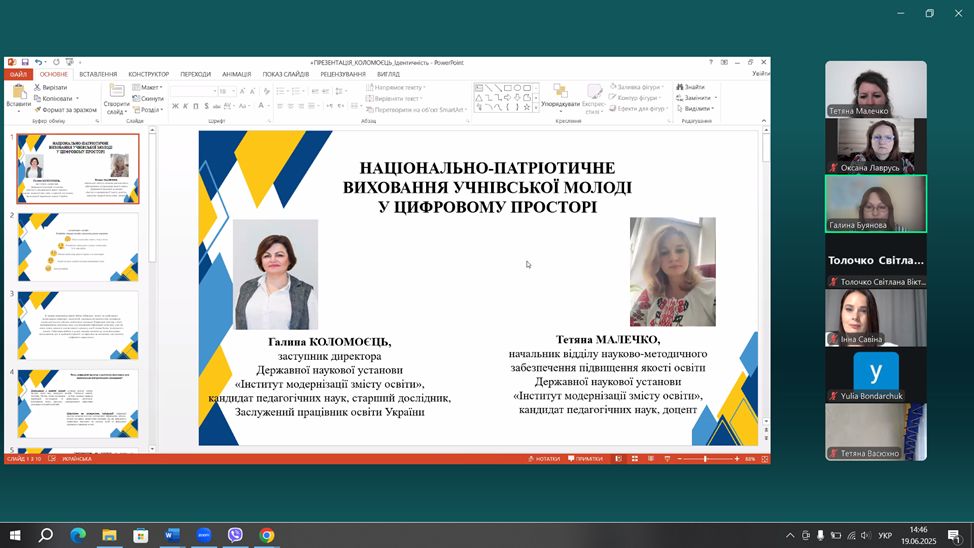Open Zoom app in the taskbar
974x548 pixels.
pyautogui.click(x=204, y=535)
